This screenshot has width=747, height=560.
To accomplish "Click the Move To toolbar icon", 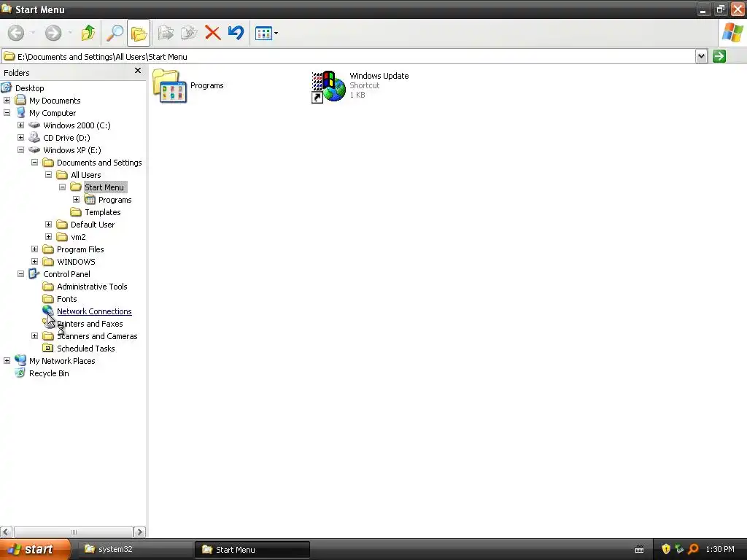I will point(166,33).
